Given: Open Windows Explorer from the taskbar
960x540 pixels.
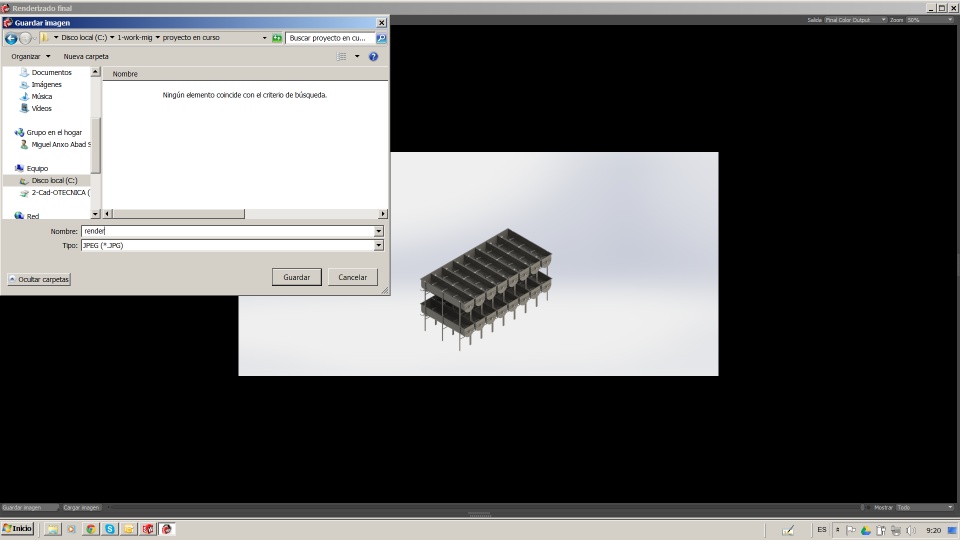Looking at the screenshot, I should [x=53, y=529].
